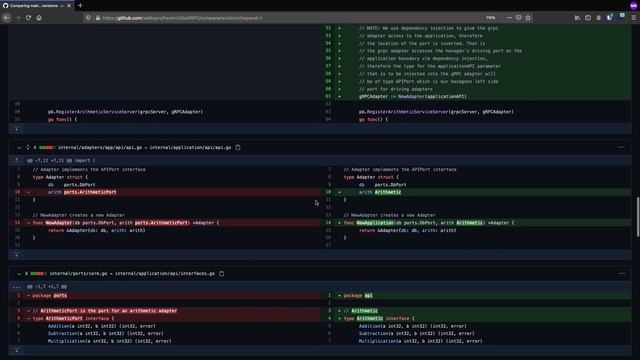This screenshot has height=360, width=640.
Task: Expand down below the interfaces.go diff
Action: 17,351
